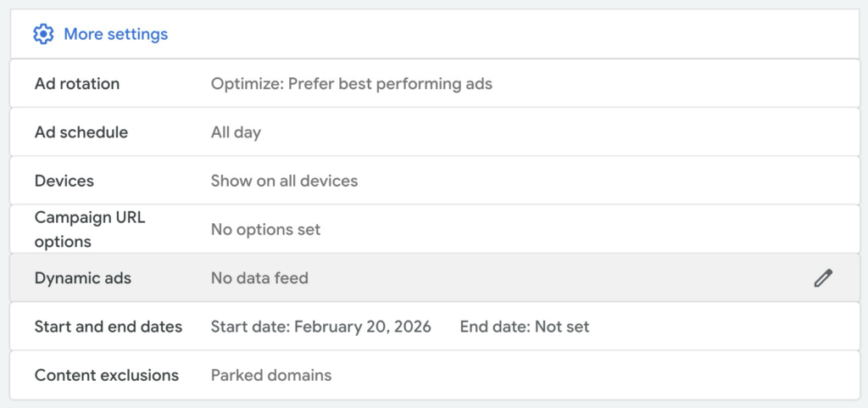Click the More settings gear icon
Screen dimensions: 868x408
click(42, 34)
